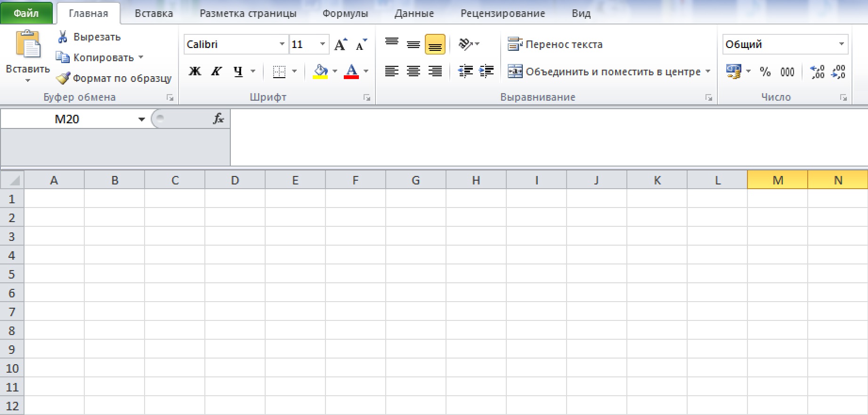Click Копировать copy icon
The height and width of the screenshot is (415, 868).
(63, 57)
